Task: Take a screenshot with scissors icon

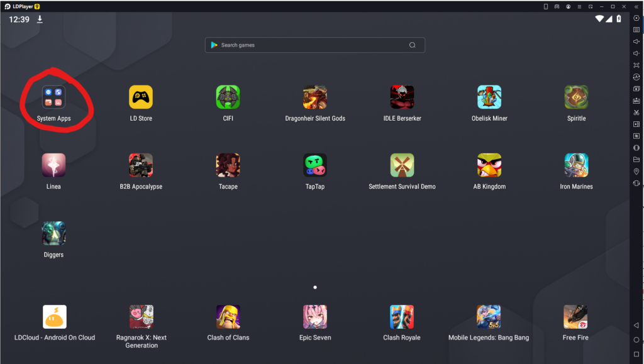Action: coord(636,113)
